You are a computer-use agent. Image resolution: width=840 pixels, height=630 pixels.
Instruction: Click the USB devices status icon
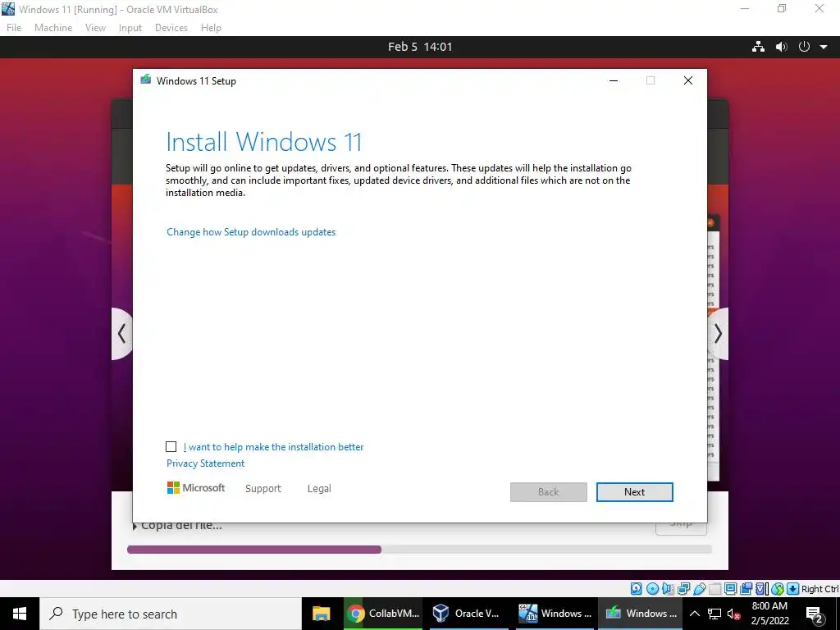point(699,589)
